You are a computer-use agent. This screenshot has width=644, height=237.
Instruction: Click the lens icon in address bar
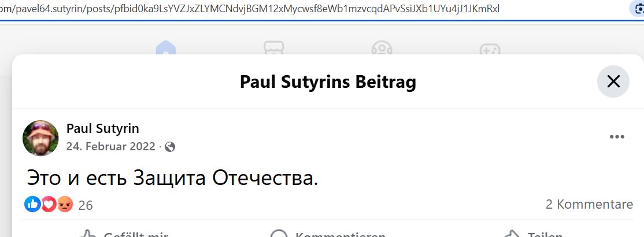pyautogui.click(x=638, y=9)
